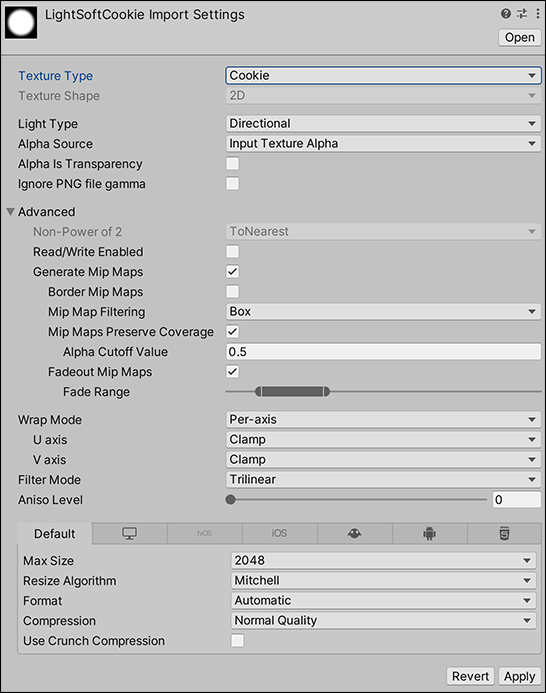Click the Fade Range left handle
Screen dimensions: 546x693
[258, 392]
